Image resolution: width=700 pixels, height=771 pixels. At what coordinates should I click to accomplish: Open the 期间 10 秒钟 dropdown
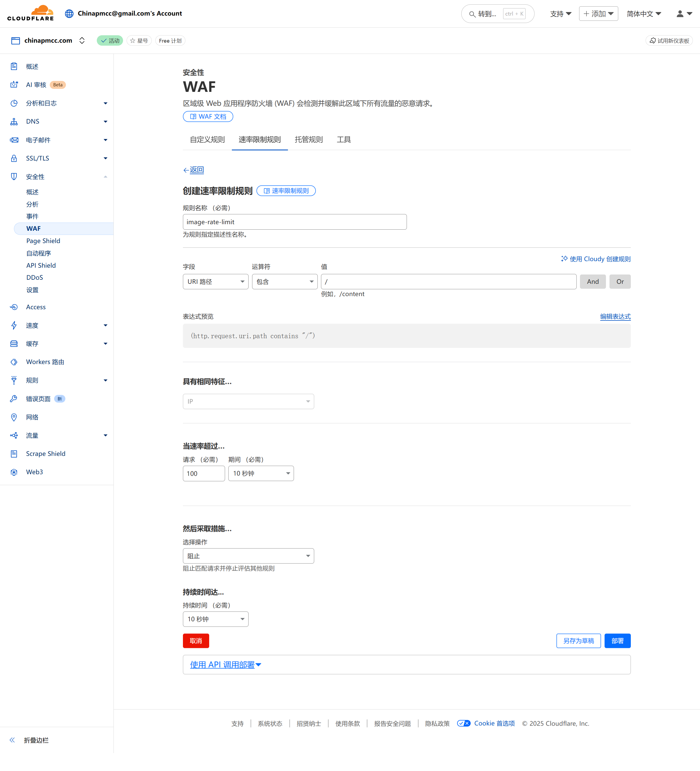coord(261,474)
